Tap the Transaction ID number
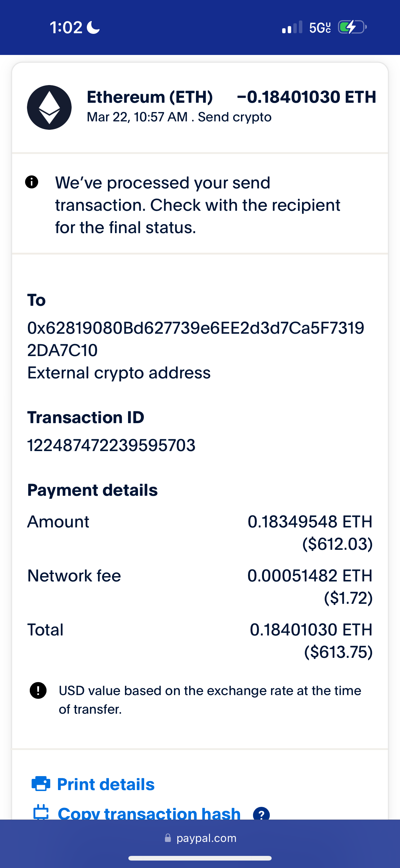This screenshot has width=400, height=868. point(111,445)
